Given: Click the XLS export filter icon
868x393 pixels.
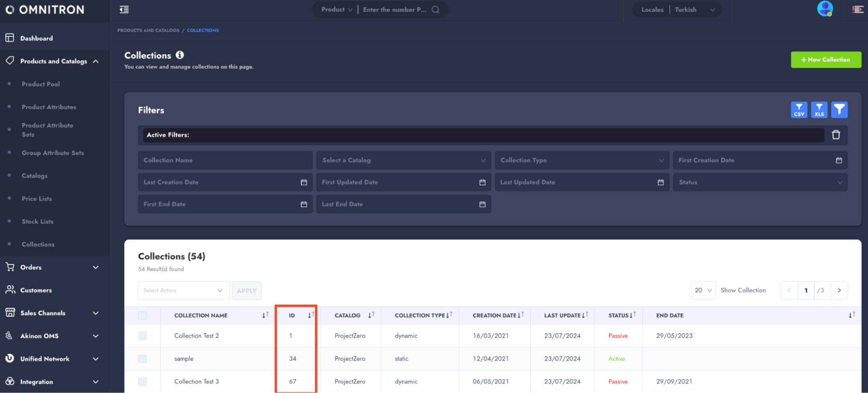Looking at the screenshot, I should [819, 110].
